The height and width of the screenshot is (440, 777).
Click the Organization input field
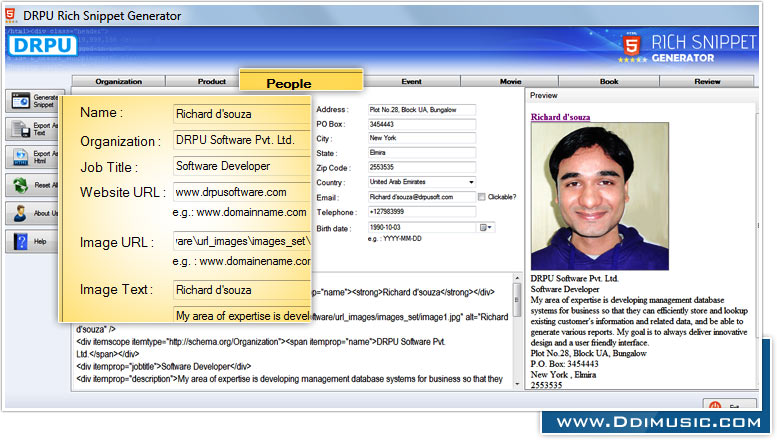242,140
